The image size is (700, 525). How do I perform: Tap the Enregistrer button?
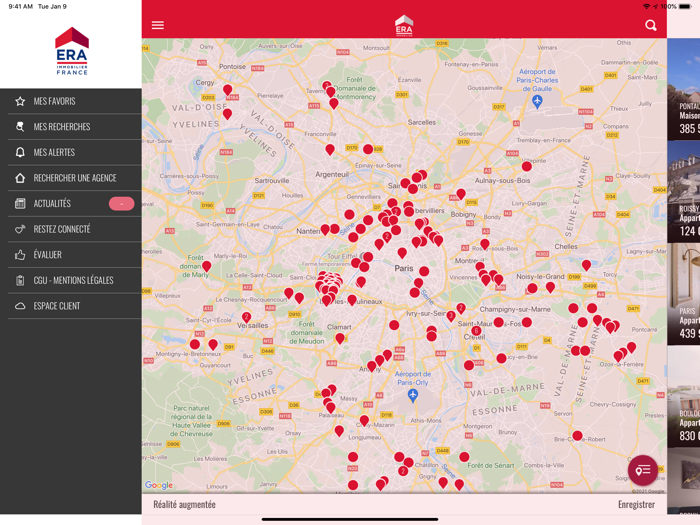click(636, 504)
